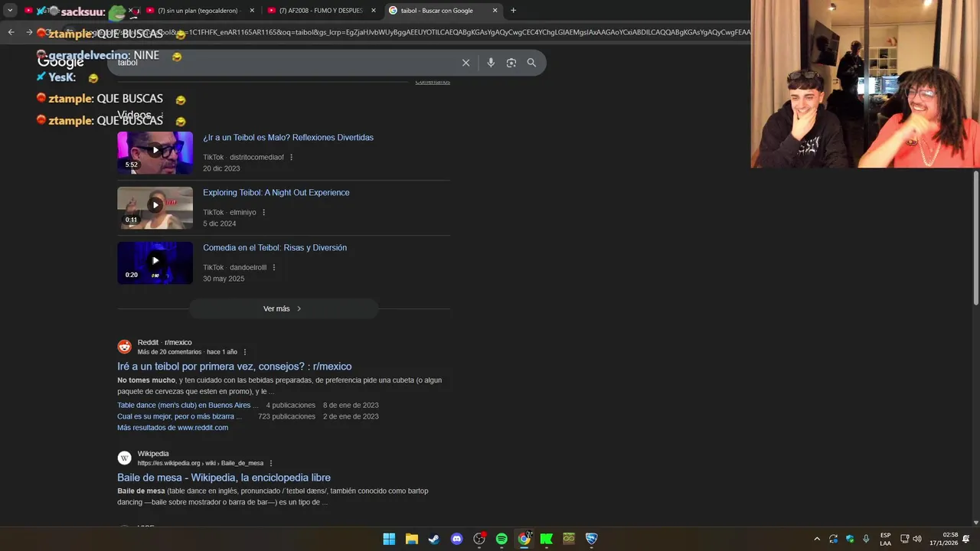Open network settings tray icon
This screenshot has height=551, width=980.
pyautogui.click(x=904, y=539)
